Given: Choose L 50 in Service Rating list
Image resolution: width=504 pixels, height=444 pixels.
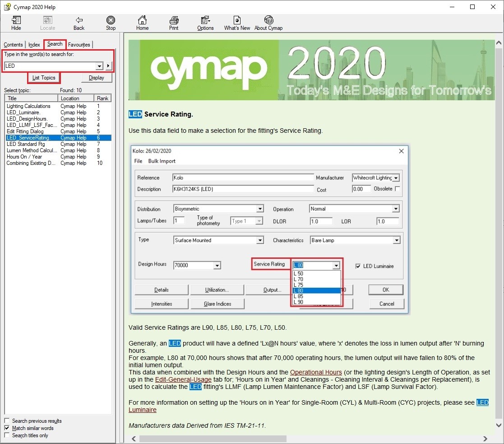Looking at the screenshot, I should tap(317, 273).
